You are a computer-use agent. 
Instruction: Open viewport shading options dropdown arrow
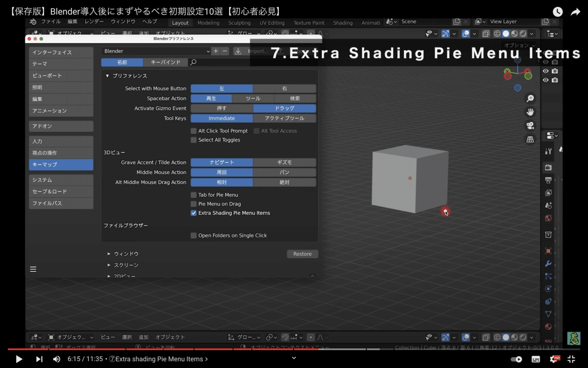(532, 34)
